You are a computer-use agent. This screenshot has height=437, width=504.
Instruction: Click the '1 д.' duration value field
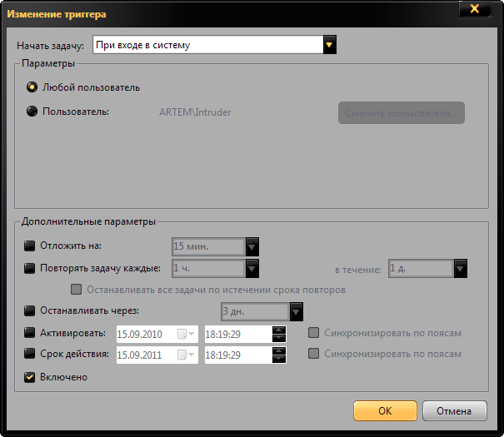421,268
